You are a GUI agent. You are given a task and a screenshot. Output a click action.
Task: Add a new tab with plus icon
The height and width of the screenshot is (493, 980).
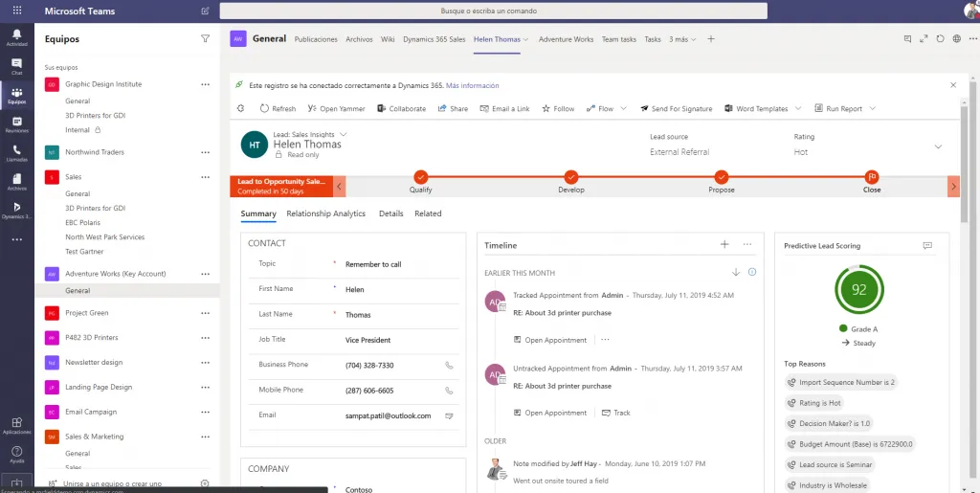tap(711, 38)
